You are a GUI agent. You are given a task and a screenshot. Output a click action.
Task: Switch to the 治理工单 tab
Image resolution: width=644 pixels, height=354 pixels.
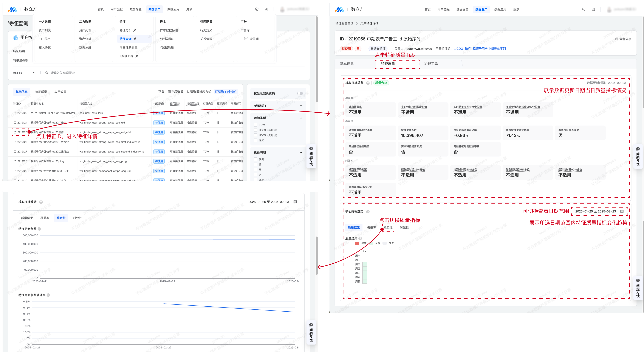[x=431, y=64]
